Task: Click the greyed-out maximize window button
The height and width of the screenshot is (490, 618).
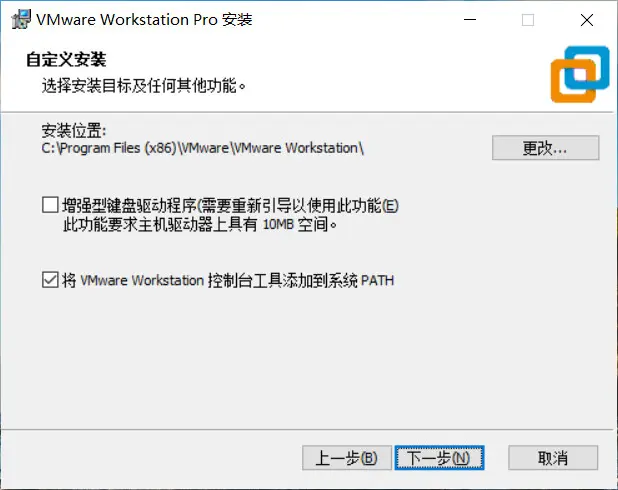Action: click(528, 20)
